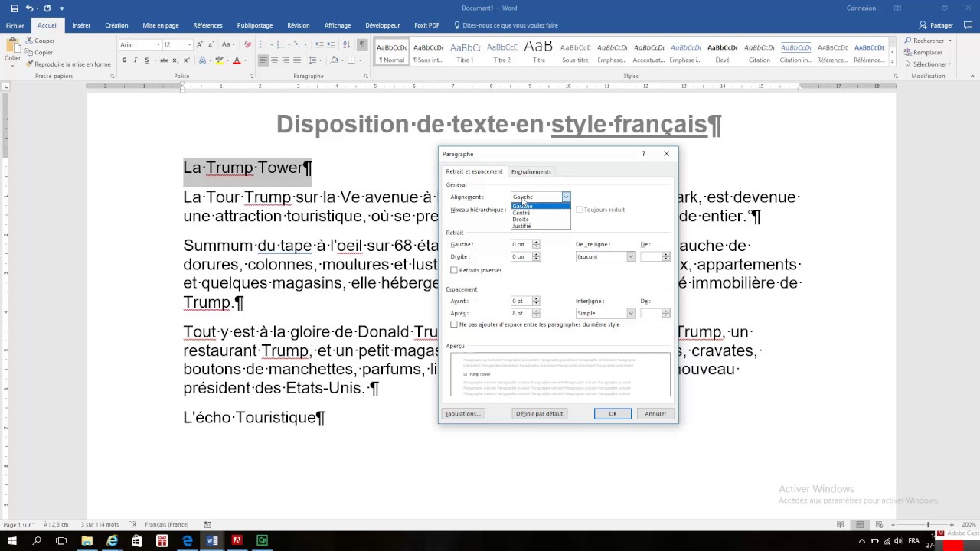Collapse the Alignement combo box arrow
This screenshot has height=551, width=980.
click(566, 197)
